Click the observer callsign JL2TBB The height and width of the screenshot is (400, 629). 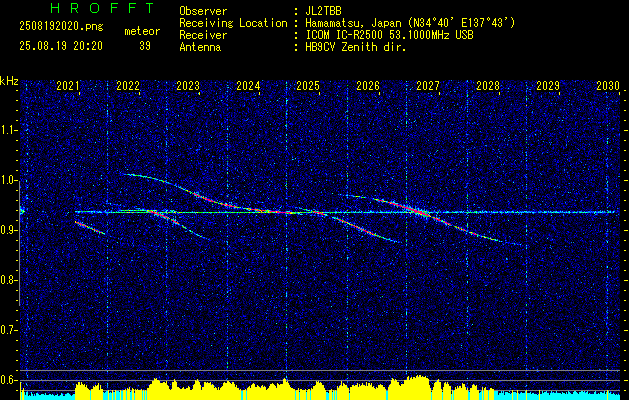coord(323,11)
